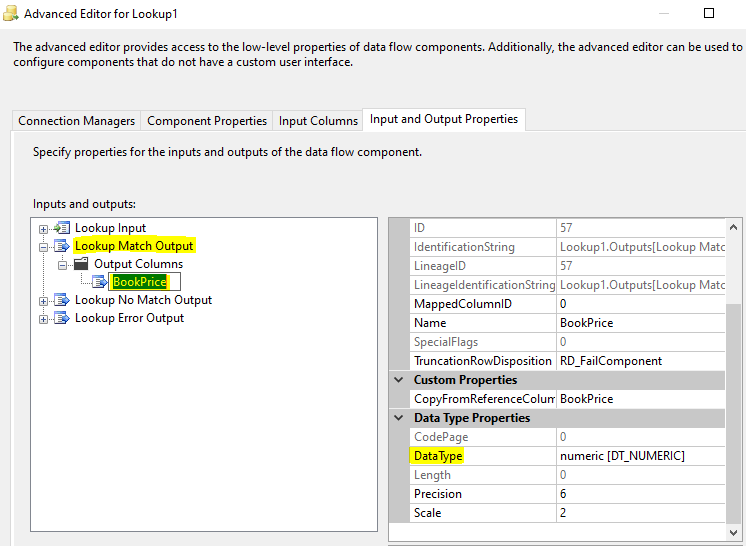Click the LineageIdentificationString value Lookup1.Outputs
This screenshot has height=546, width=746.
coord(640,285)
